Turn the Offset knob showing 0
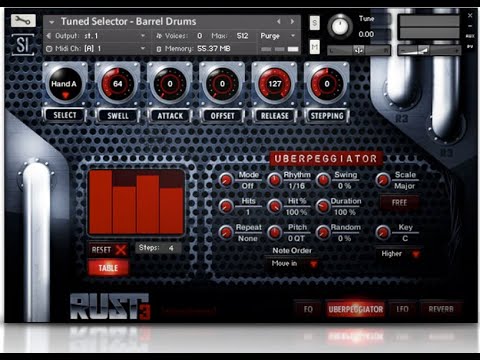Screen dimensions: 480x360 pos(222,84)
